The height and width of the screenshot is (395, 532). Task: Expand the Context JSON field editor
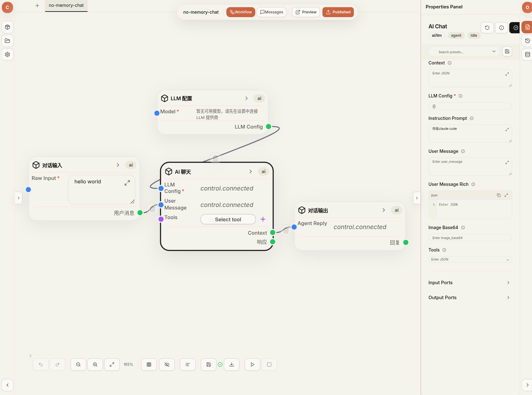pos(507,74)
